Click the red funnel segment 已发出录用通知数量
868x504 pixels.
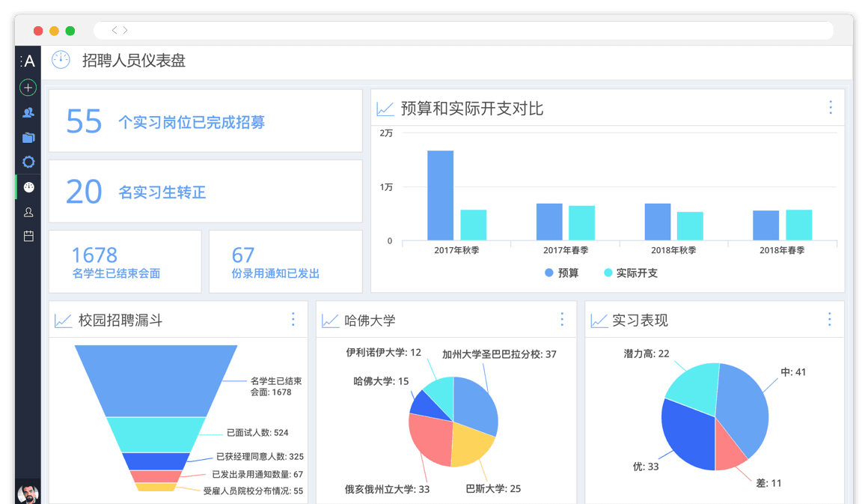156,476
